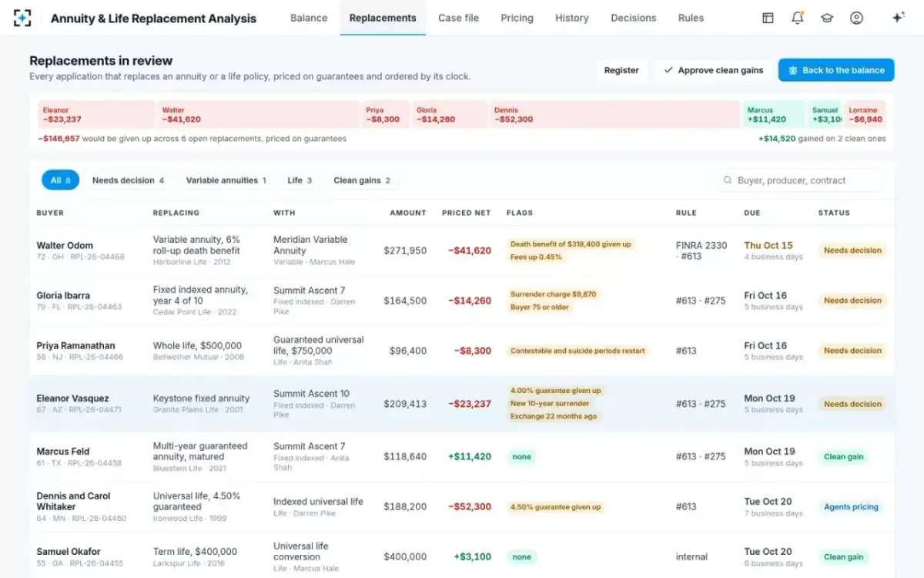Click the Surrender charge $9,870 flag
This screenshot has height=578, width=924.
pos(553,294)
